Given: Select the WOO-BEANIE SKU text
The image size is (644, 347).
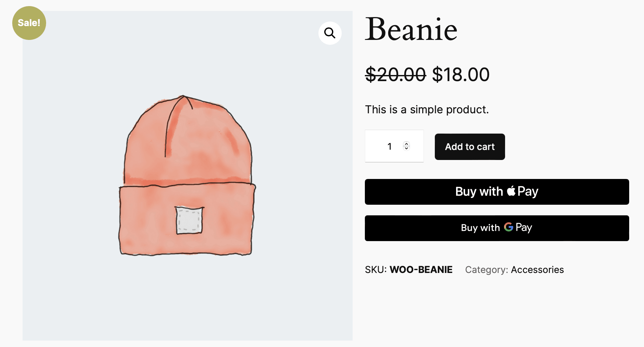Looking at the screenshot, I should click(x=421, y=270).
